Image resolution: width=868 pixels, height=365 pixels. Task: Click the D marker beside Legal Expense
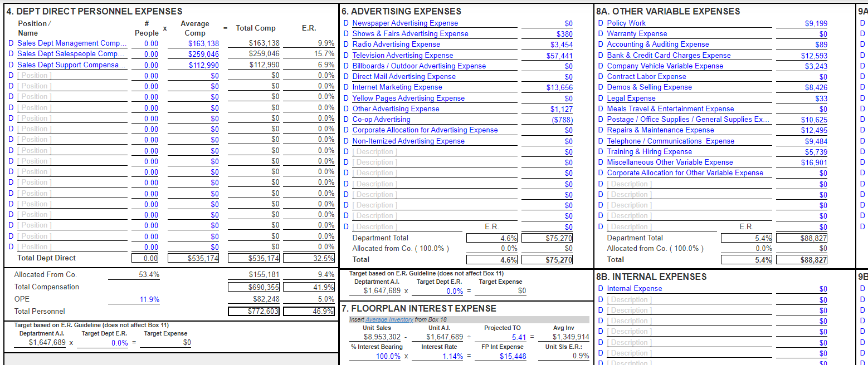pos(601,98)
